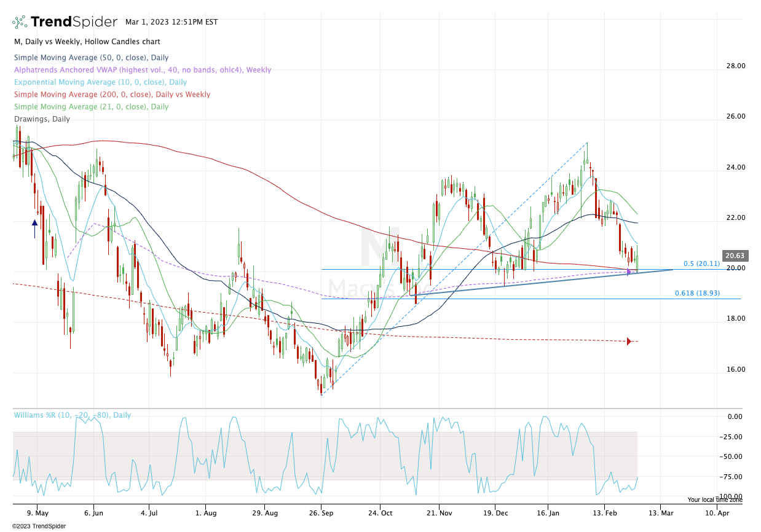Viewport: 761px width, 532px height.
Task: Toggle the Exponential Moving Average 10 legend entry
Action: [100, 82]
